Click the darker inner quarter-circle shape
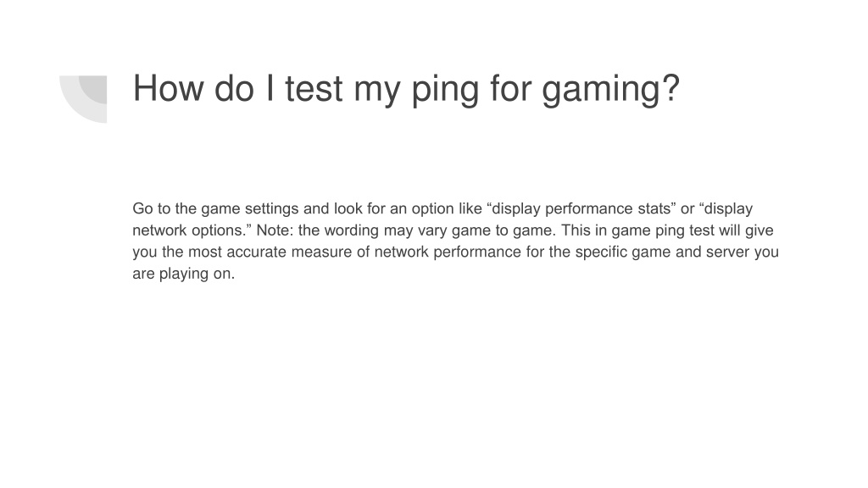This screenshot has height=488, width=868. 93,88
